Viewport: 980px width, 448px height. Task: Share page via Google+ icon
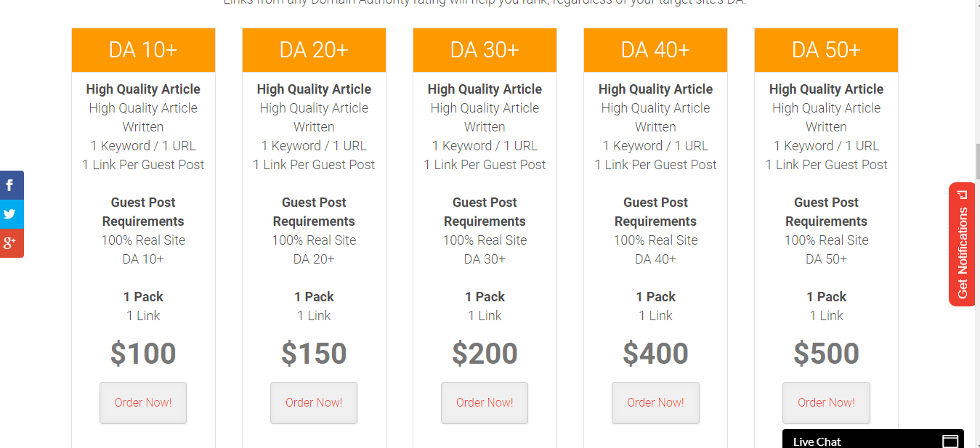click(x=10, y=243)
